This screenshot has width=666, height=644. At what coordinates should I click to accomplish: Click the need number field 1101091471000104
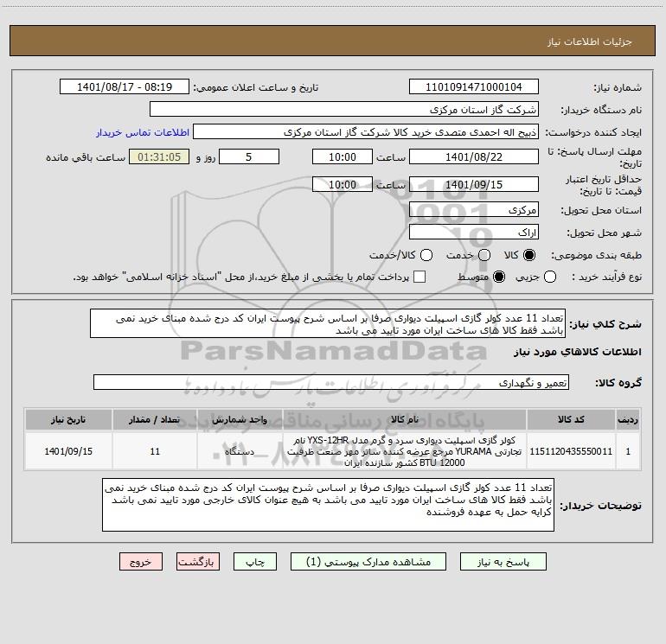coord(474,87)
